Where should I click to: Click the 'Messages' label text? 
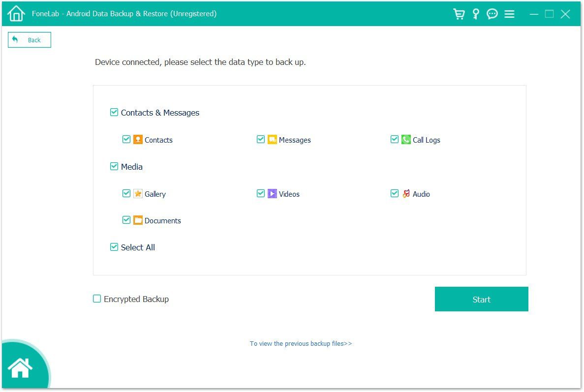click(x=295, y=140)
